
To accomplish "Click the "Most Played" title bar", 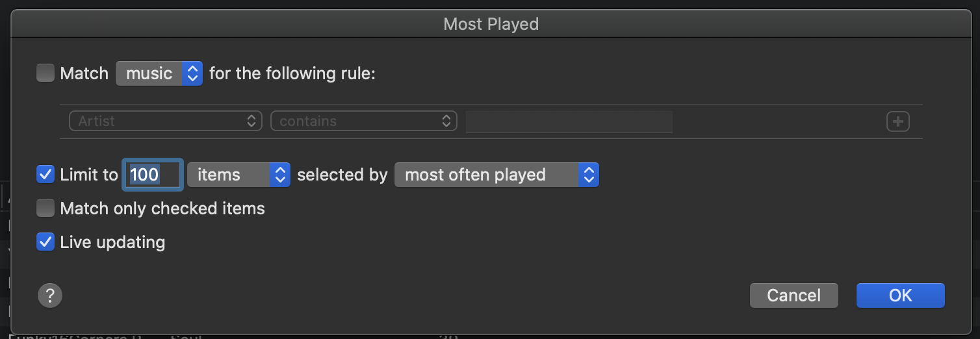I will 491,24.
